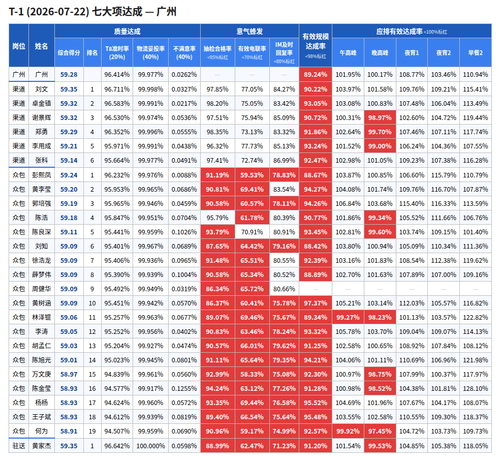Image resolution: width=500 pixels, height=459 pixels.
Task: Click the red 71.23% cell
Action: 284,446
